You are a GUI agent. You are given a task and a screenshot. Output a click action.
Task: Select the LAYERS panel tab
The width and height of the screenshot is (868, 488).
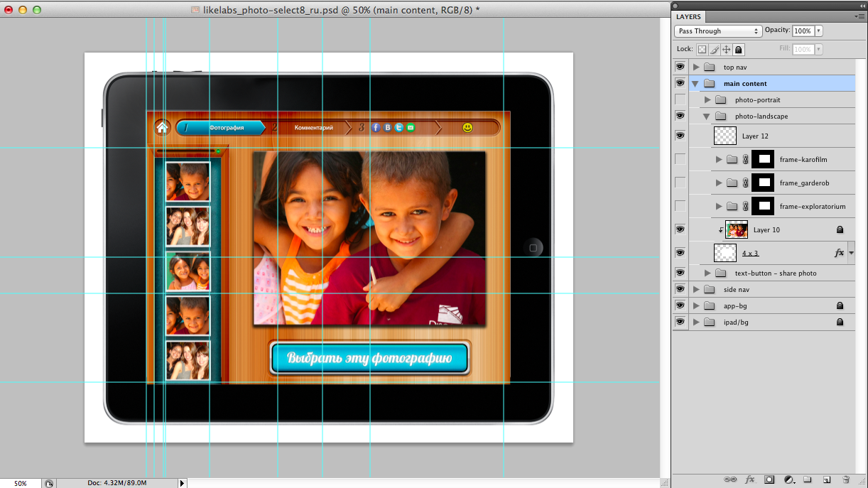pyautogui.click(x=688, y=16)
